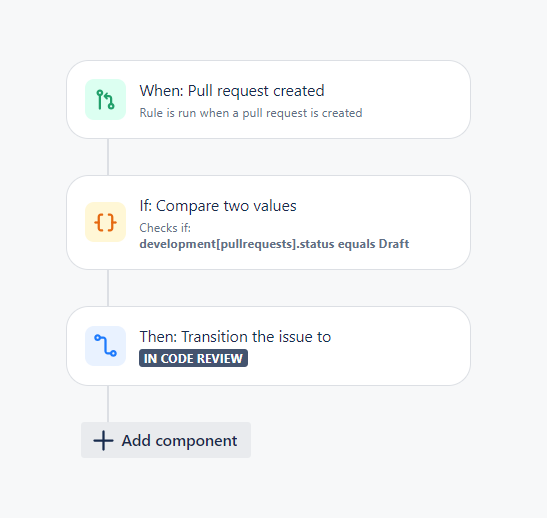This screenshot has height=518, width=547.
Task: Click empty area of the trigger card
Action: (x=412, y=99)
